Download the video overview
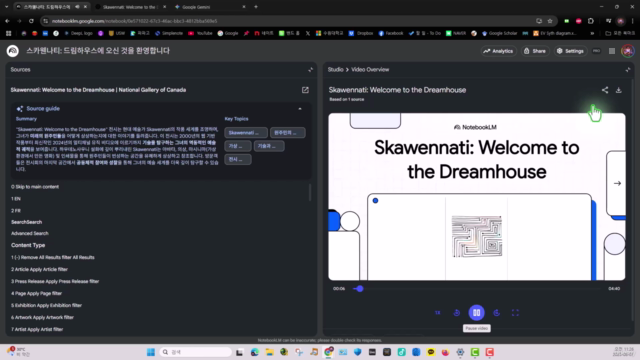Image resolution: width=640 pixels, height=360 pixels. click(619, 90)
